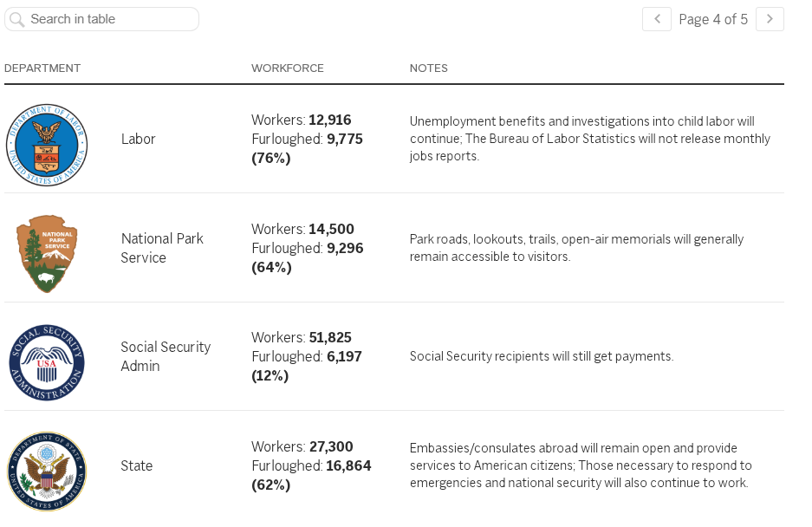
Task: Click the Notes column header
Action: pyautogui.click(x=429, y=68)
